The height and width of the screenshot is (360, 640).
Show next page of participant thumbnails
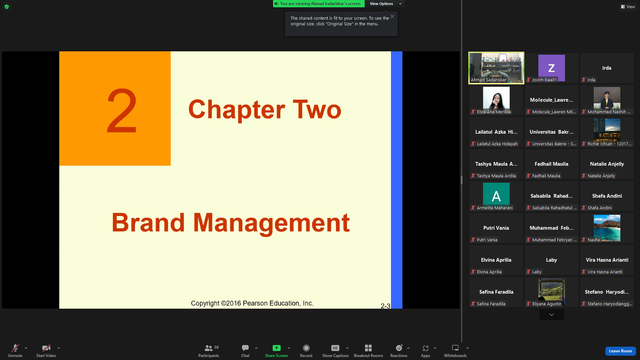coord(551,315)
